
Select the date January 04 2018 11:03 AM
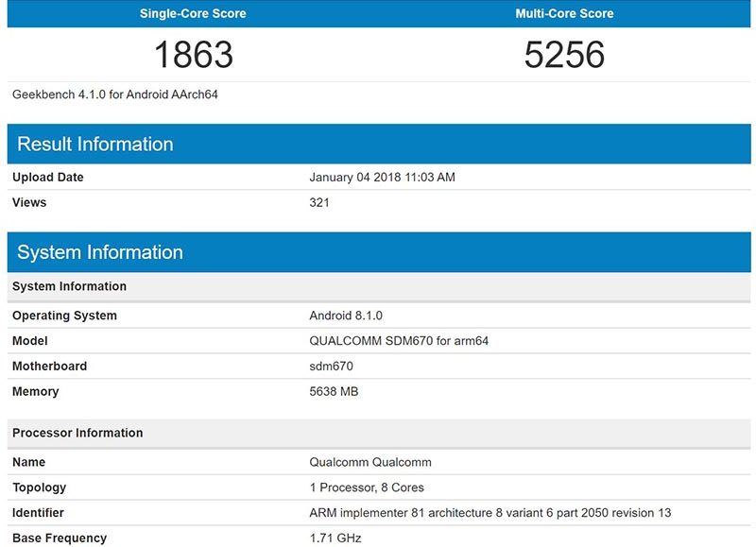pos(382,178)
